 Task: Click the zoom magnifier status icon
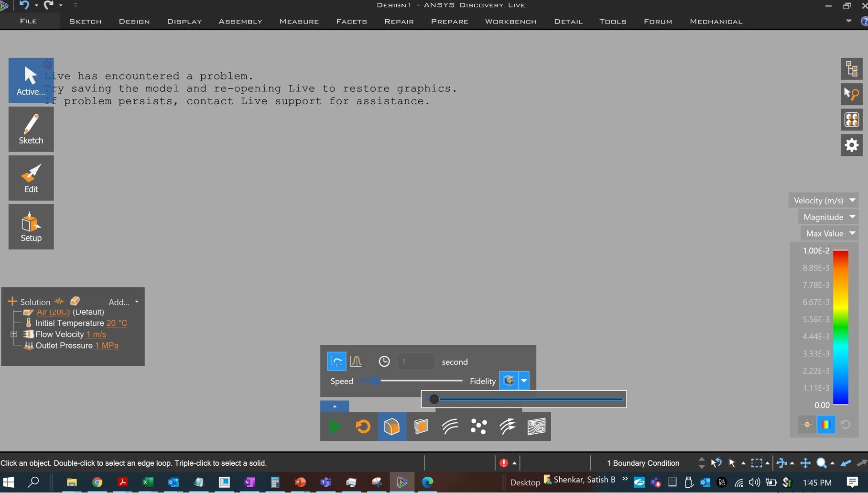(822, 463)
